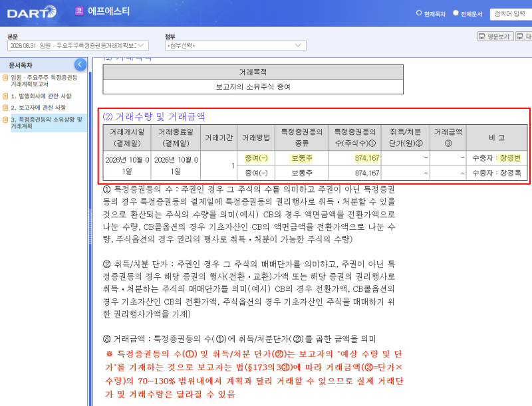The height and width of the screenshot is (406, 532).
Task: Click the 거래종료일 column header
Action: pos(176,138)
